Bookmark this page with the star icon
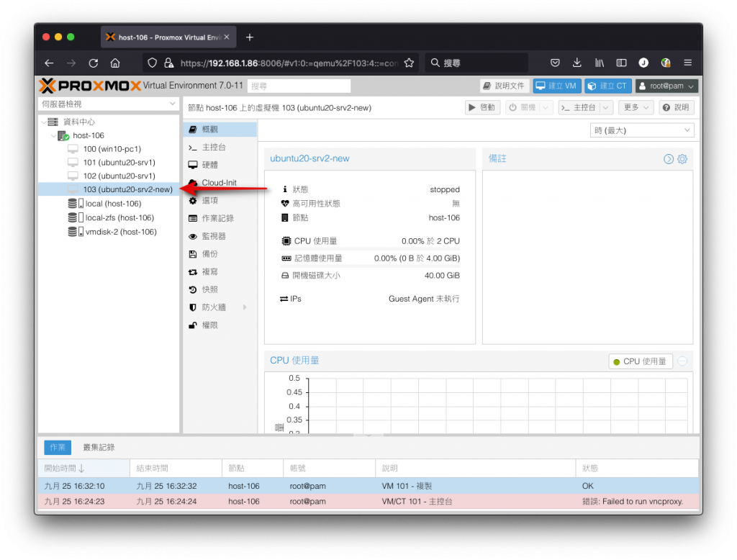Viewport: 737px width, 560px height. pyautogui.click(x=409, y=63)
